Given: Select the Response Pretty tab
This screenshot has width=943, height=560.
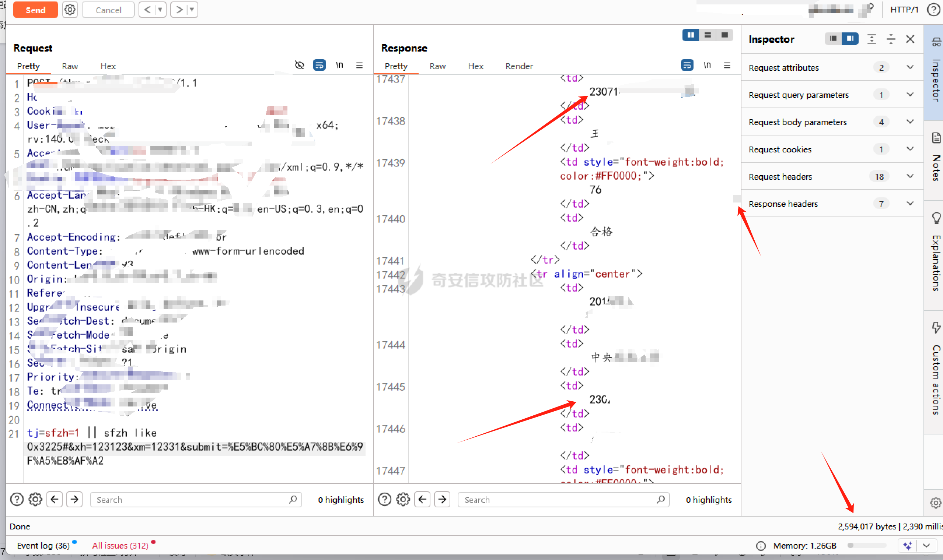Looking at the screenshot, I should [396, 66].
